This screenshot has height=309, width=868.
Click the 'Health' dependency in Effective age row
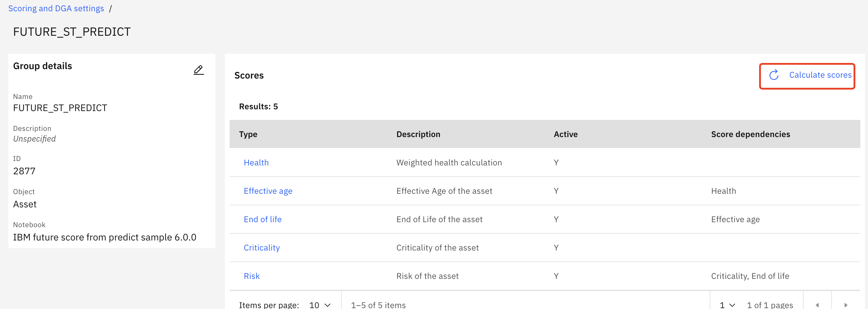click(723, 191)
